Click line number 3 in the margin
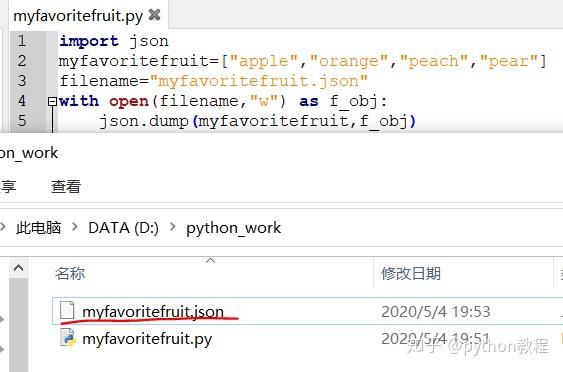 point(22,81)
